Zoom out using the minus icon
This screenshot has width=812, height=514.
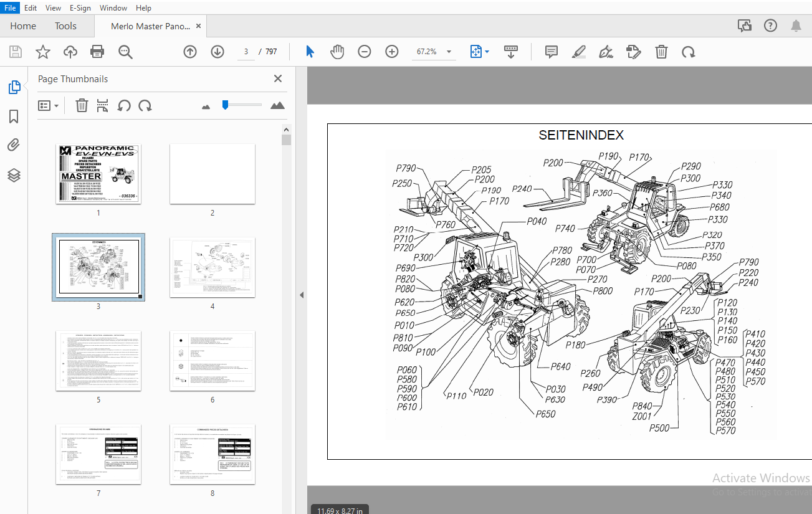pos(365,52)
